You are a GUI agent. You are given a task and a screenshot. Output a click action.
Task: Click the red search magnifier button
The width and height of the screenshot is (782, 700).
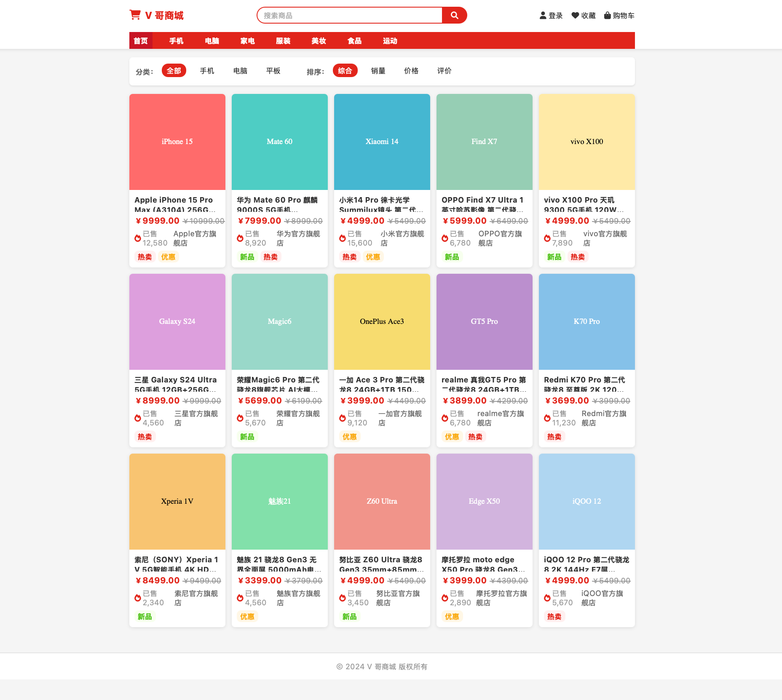[x=454, y=15]
